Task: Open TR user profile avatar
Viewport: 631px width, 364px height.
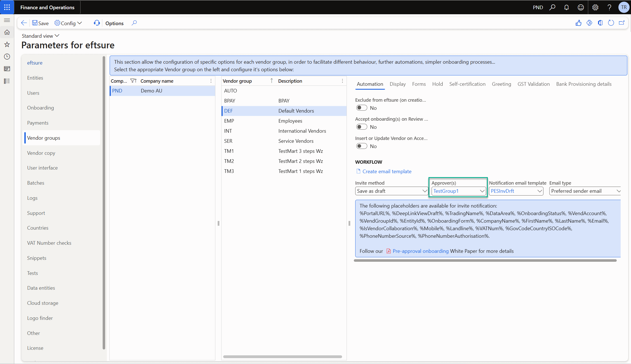Action: 624,7
